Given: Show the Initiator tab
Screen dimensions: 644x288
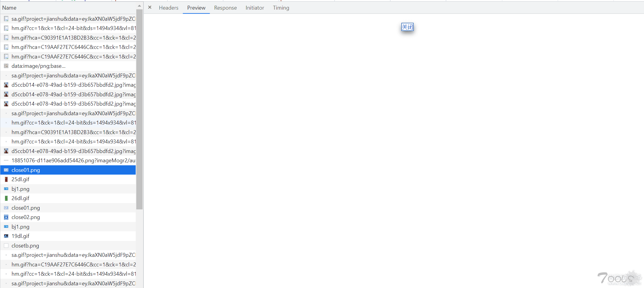Looking at the screenshot, I should point(255,8).
